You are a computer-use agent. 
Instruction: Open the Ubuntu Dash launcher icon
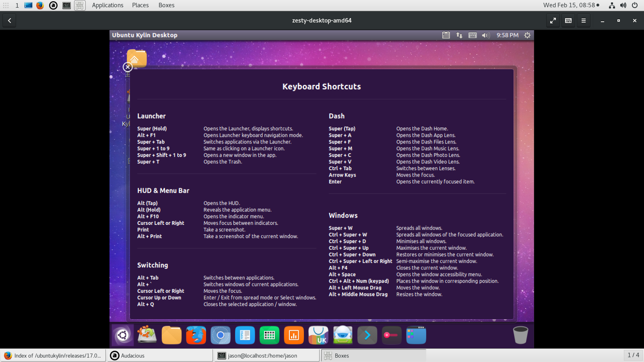click(123, 335)
